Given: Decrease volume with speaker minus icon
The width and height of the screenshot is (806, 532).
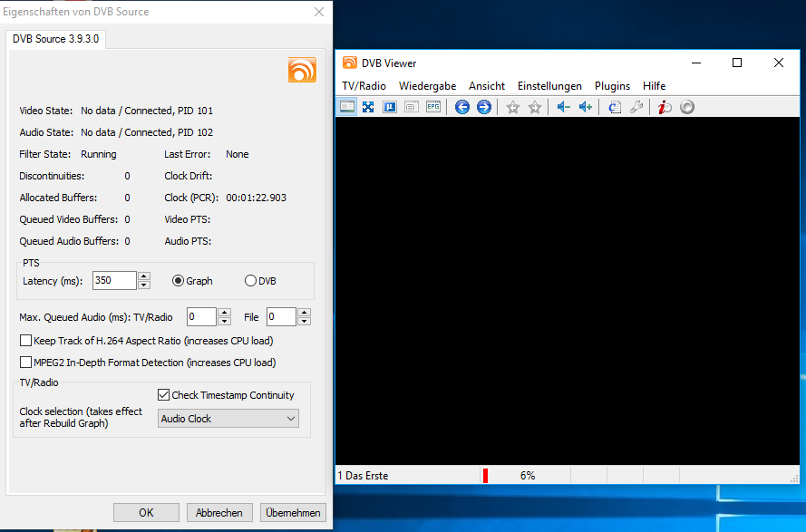Looking at the screenshot, I should (x=563, y=107).
